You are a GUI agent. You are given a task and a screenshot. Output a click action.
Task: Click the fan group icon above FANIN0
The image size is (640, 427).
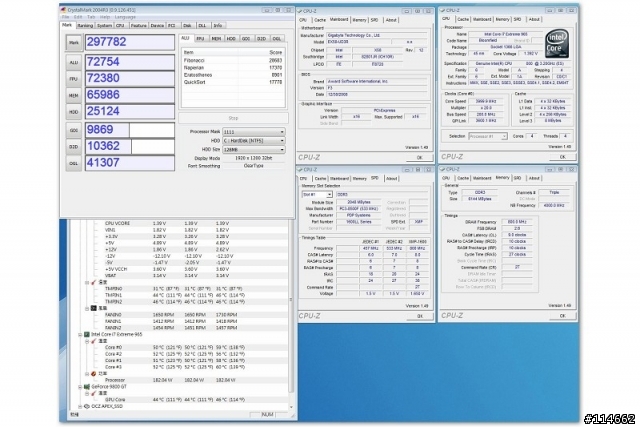[x=94, y=308]
